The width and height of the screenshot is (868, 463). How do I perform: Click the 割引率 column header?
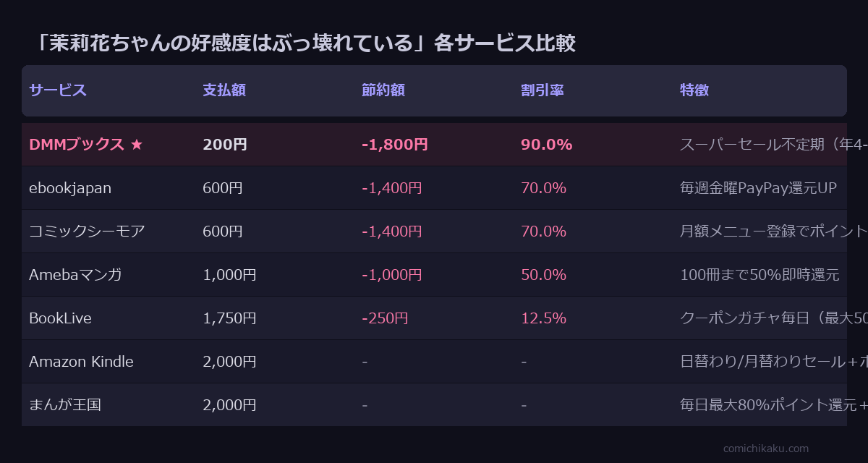coord(542,90)
